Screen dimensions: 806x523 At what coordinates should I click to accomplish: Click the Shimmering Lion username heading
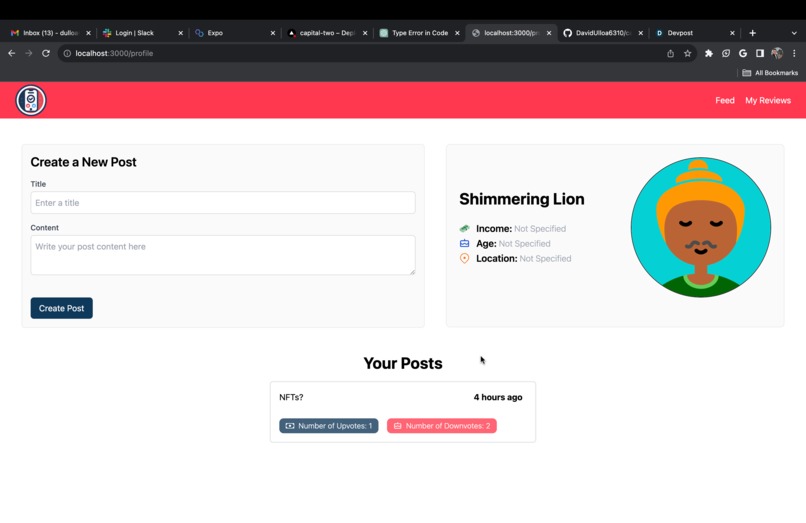[x=522, y=199]
